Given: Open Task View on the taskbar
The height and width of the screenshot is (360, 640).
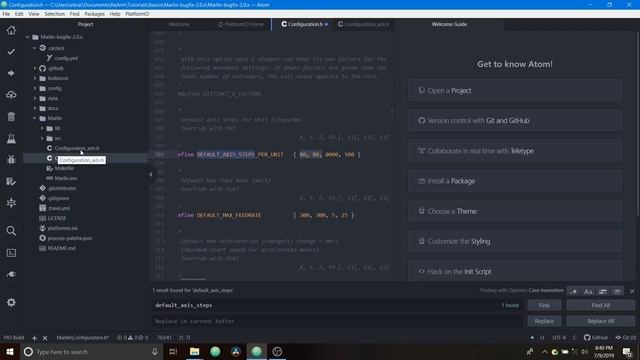Looking at the screenshot, I should [173, 351].
